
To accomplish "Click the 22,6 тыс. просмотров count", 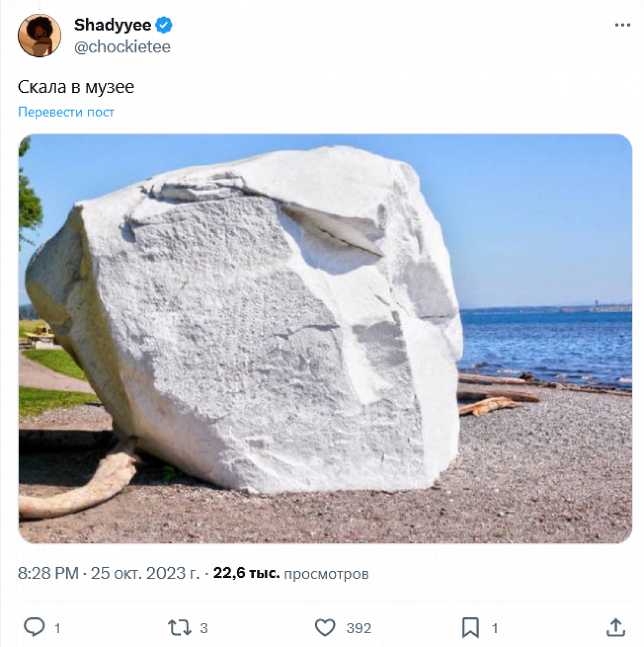I will tap(291, 573).
